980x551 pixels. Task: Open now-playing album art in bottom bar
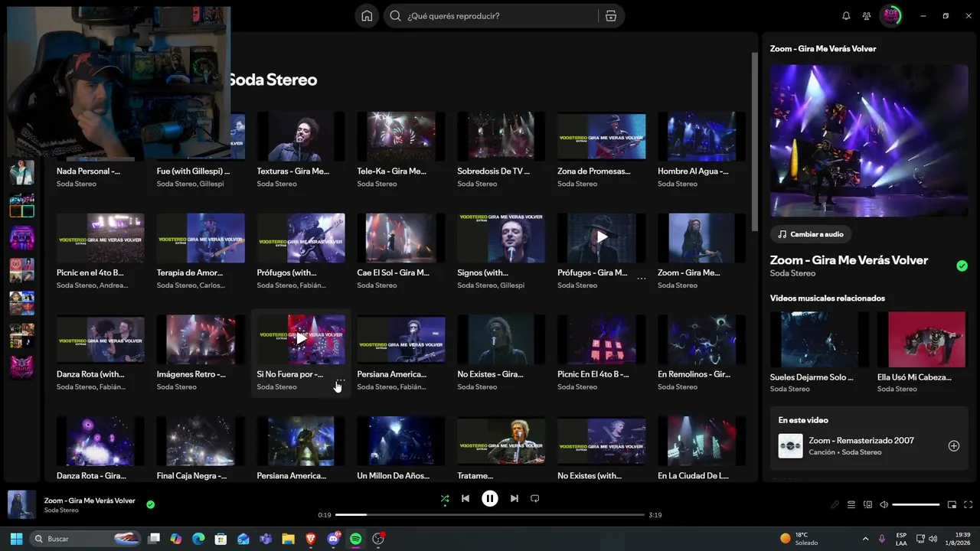click(x=21, y=505)
